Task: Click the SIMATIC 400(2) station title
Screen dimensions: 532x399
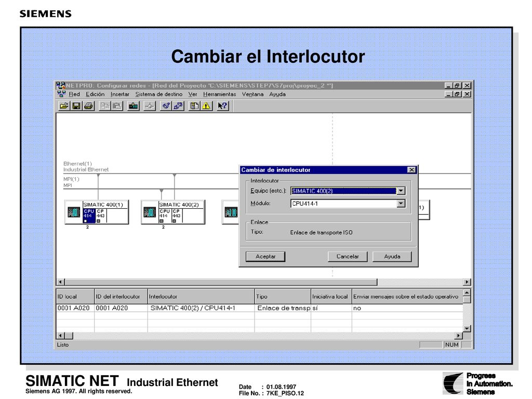Action: 179,205
